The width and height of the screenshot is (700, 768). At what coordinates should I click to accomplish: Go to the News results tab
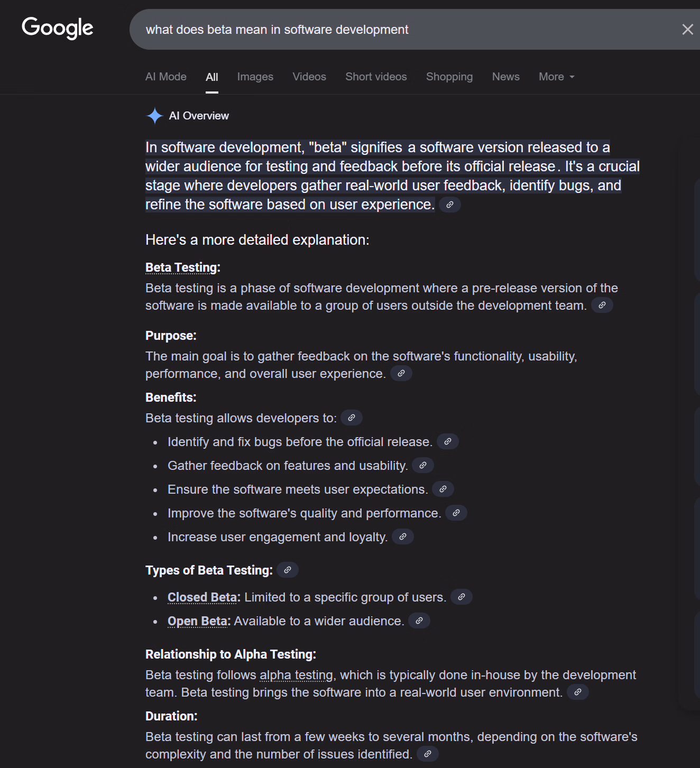(x=505, y=77)
